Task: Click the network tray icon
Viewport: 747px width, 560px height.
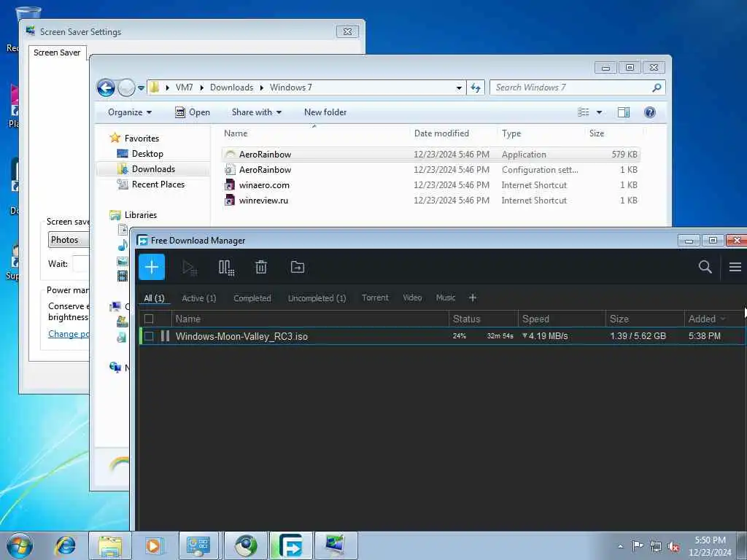Action: coord(656,546)
